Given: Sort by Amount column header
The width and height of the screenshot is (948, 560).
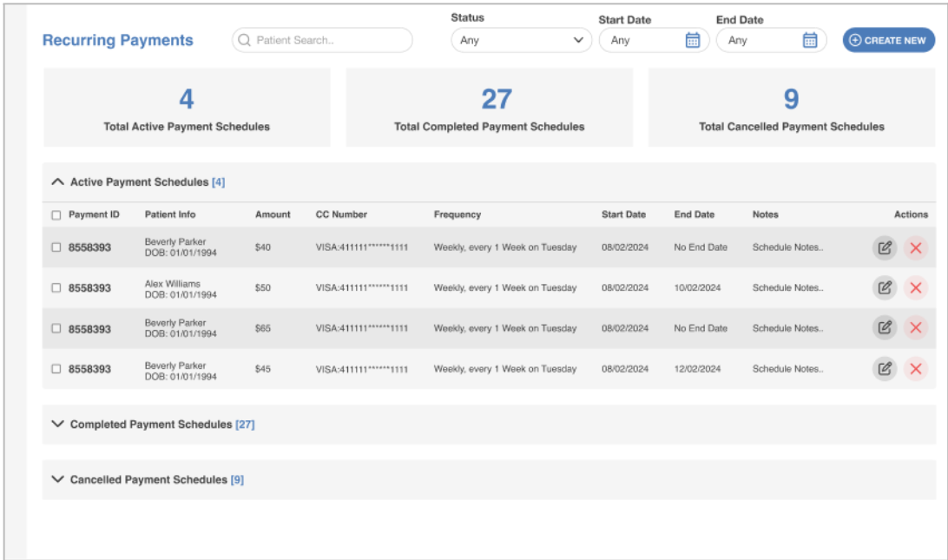Looking at the screenshot, I should (x=273, y=214).
